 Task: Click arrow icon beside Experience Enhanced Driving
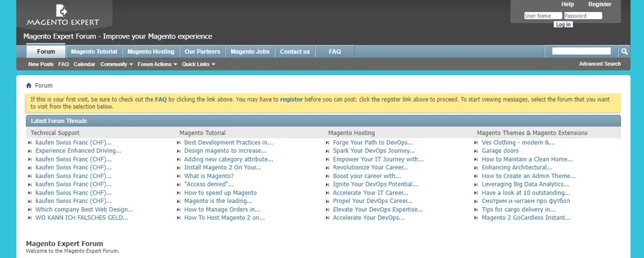(29, 151)
